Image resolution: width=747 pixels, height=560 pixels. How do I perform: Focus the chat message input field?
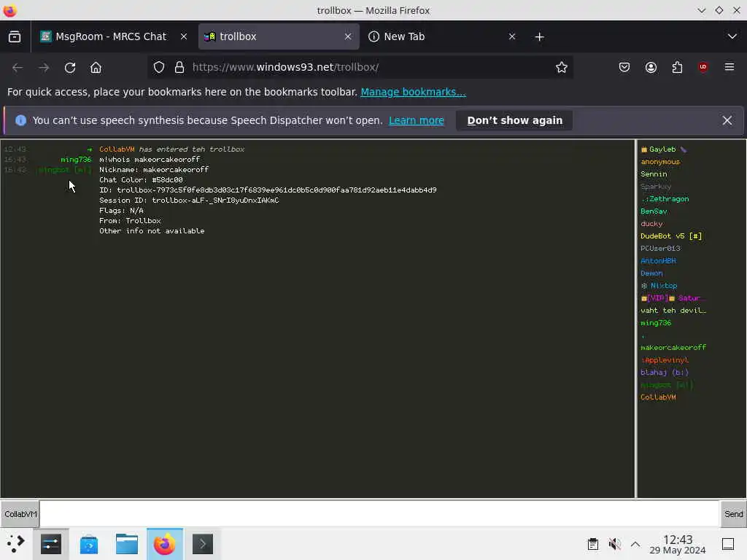point(379,514)
